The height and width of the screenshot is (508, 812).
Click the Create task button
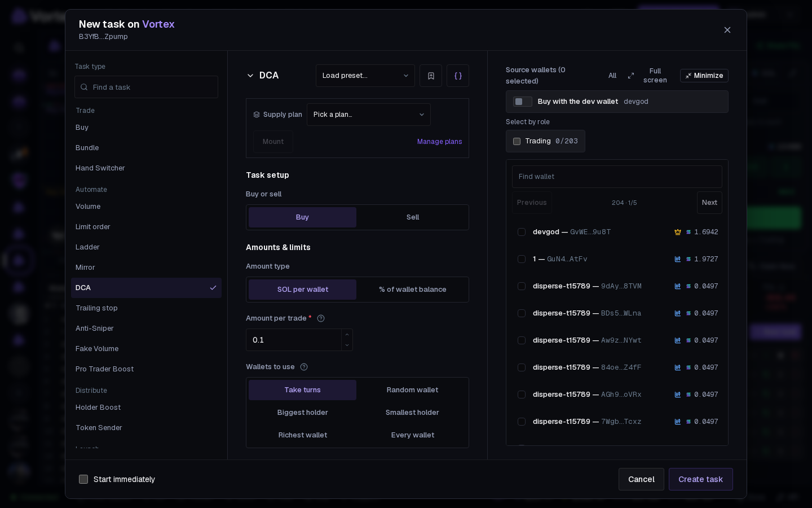coord(701,479)
